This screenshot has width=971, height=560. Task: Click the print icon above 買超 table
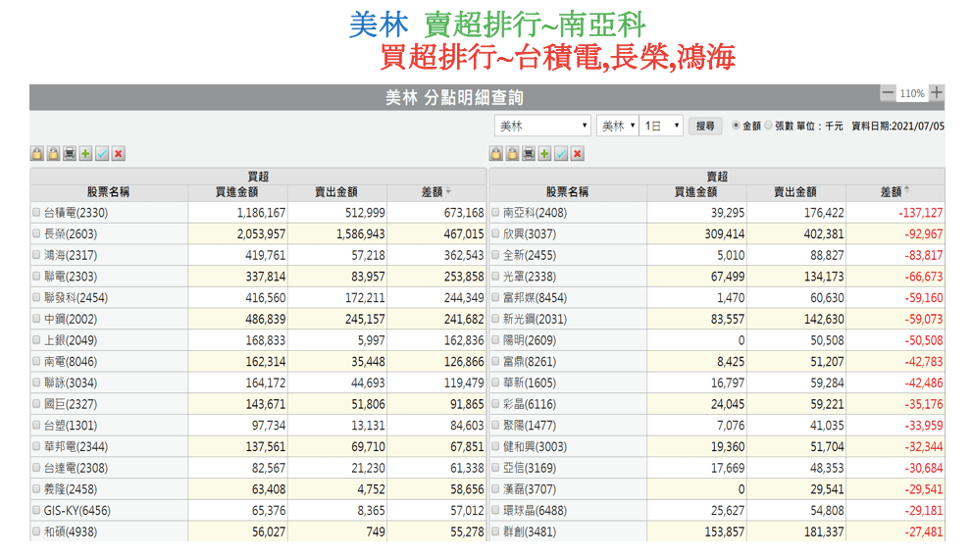click(70, 154)
